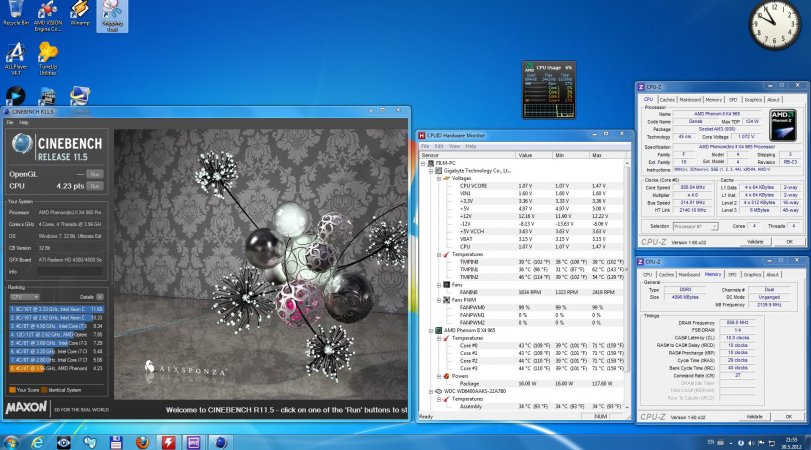The image size is (811, 450).
Task: Switch to Graphics tab in upper CPU-Z
Action: [x=753, y=100]
